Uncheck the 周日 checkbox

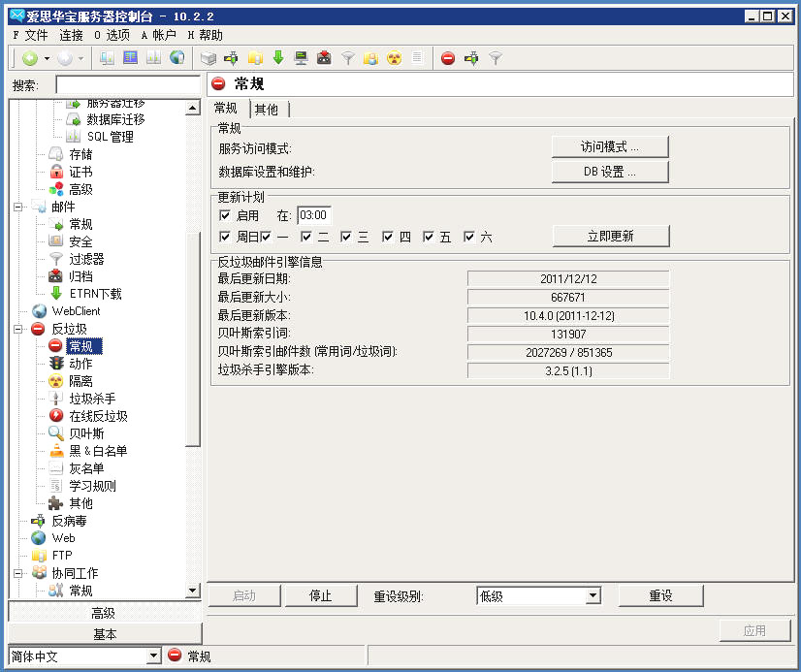click(224, 237)
